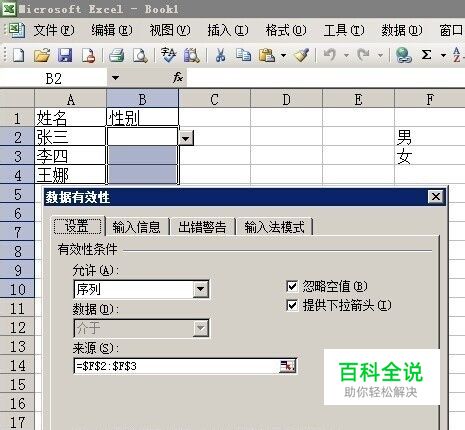Screen dimensions: 465x430
Task: Open the Name Box dropdown arrow
Action: click(x=115, y=78)
